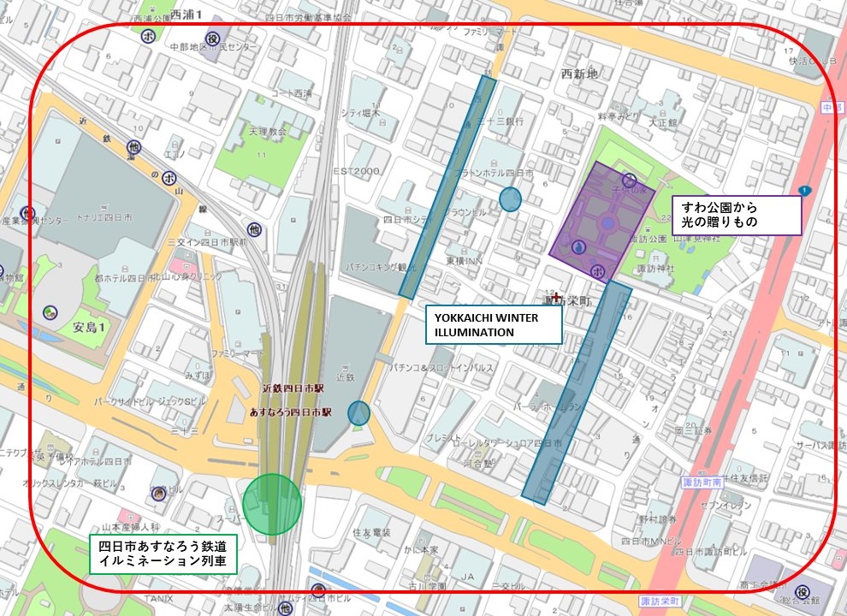Click the blue circle beside 近鉄 station building
847x616 pixels.
pos(359,413)
